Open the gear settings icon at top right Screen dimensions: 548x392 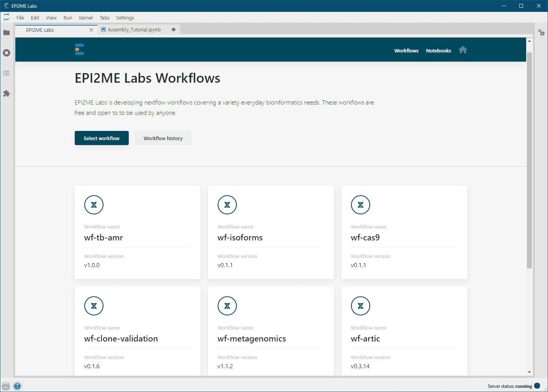[x=541, y=33]
